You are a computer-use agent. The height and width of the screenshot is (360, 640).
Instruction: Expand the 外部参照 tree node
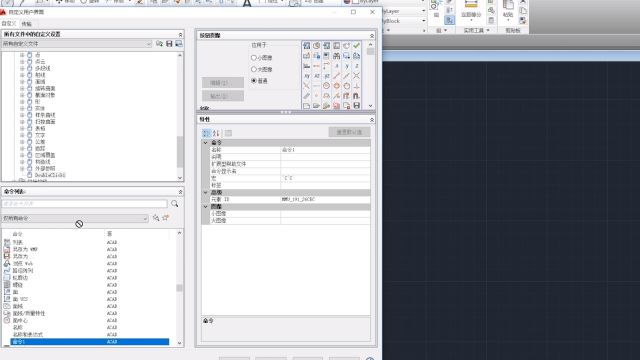pyautogui.click(x=22, y=168)
